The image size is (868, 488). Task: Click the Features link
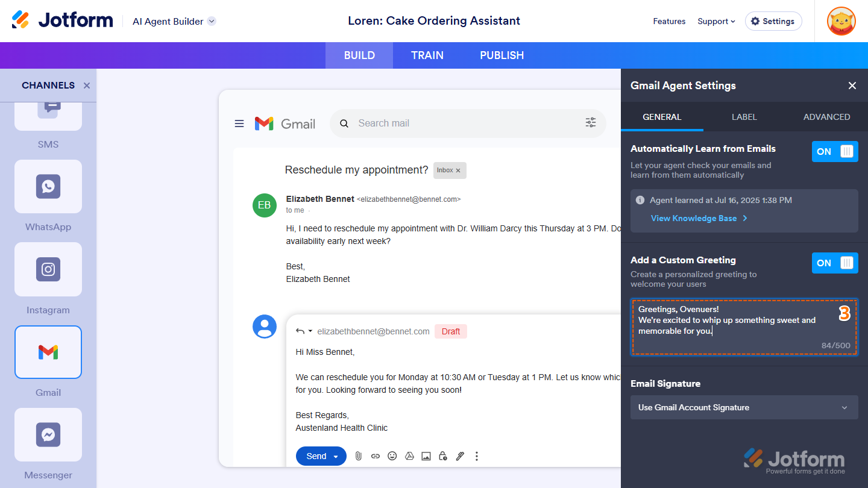669,21
